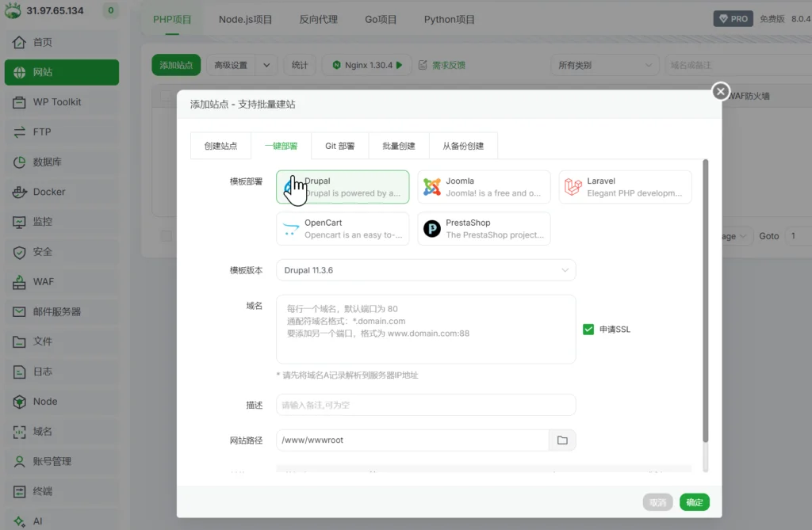Open the Node hexagon icon

coord(19,402)
